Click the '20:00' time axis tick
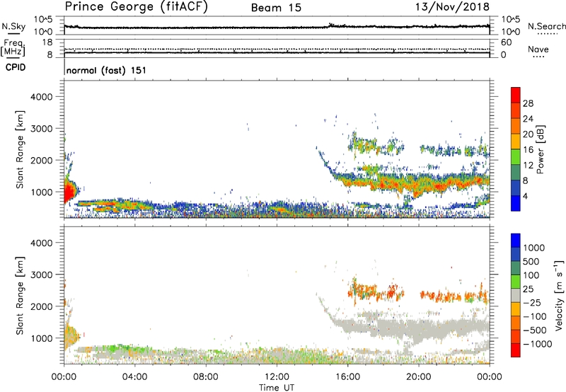 point(419,377)
